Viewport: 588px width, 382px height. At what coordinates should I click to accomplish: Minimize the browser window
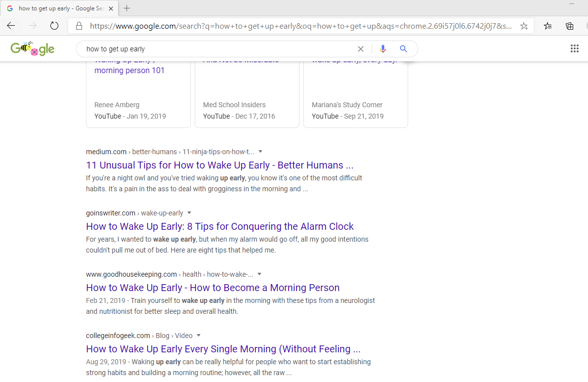(x=572, y=4)
